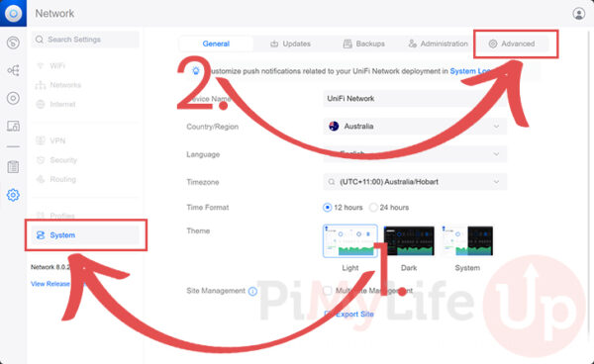Switch to the Backups tab
The image size is (594, 364).
click(x=364, y=44)
